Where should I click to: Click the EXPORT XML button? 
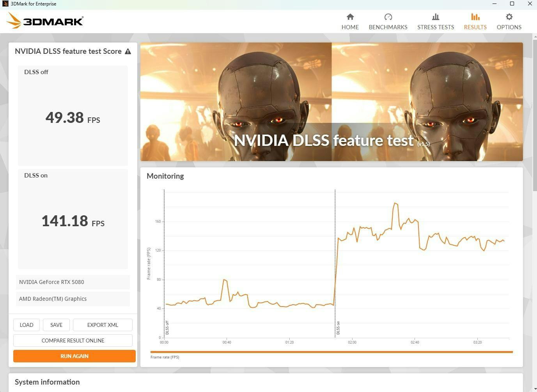click(103, 325)
